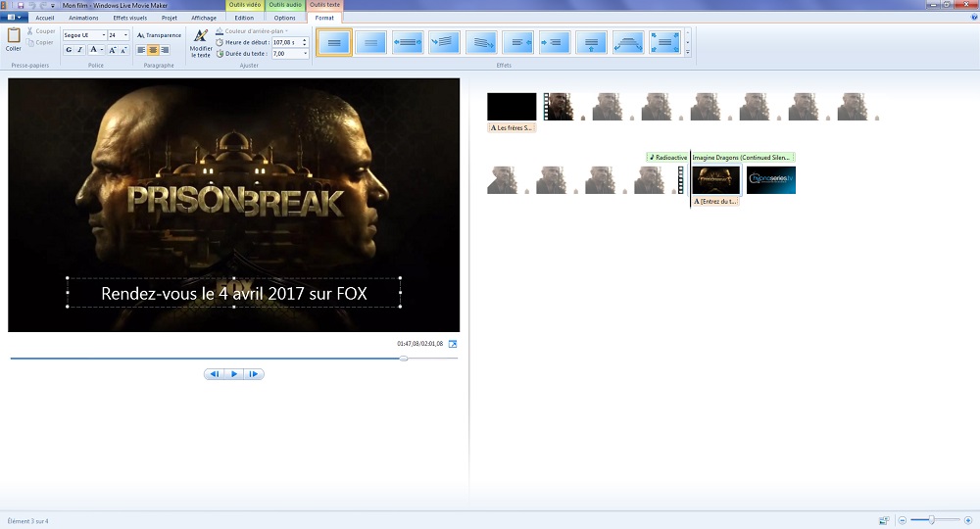Align text left
The width and height of the screenshot is (980, 529).
coord(141,50)
